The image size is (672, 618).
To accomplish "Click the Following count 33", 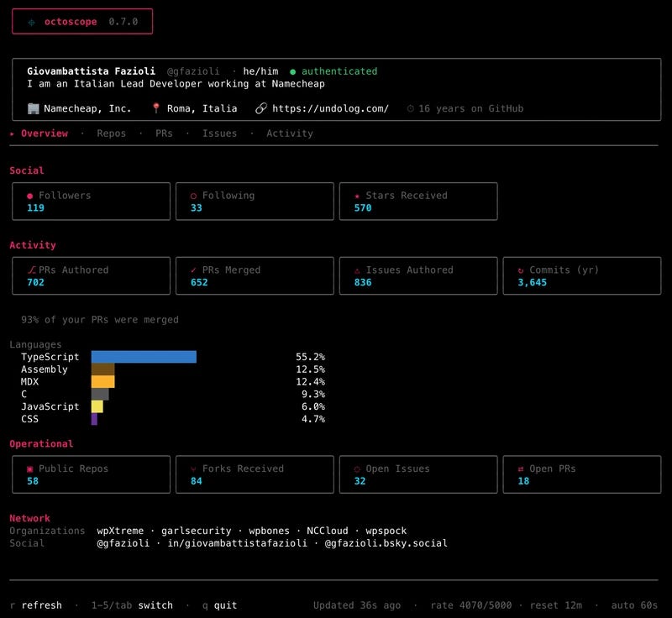I will [197, 208].
